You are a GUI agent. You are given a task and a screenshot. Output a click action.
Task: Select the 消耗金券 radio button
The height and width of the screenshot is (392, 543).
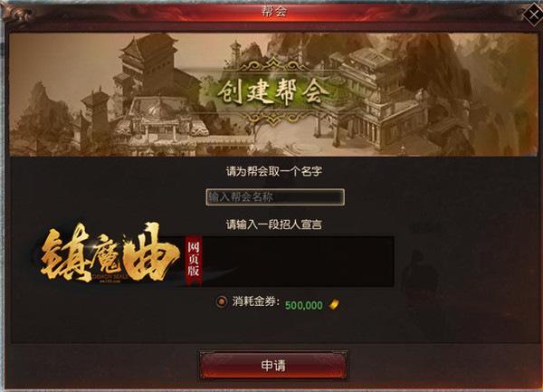pos(222,301)
